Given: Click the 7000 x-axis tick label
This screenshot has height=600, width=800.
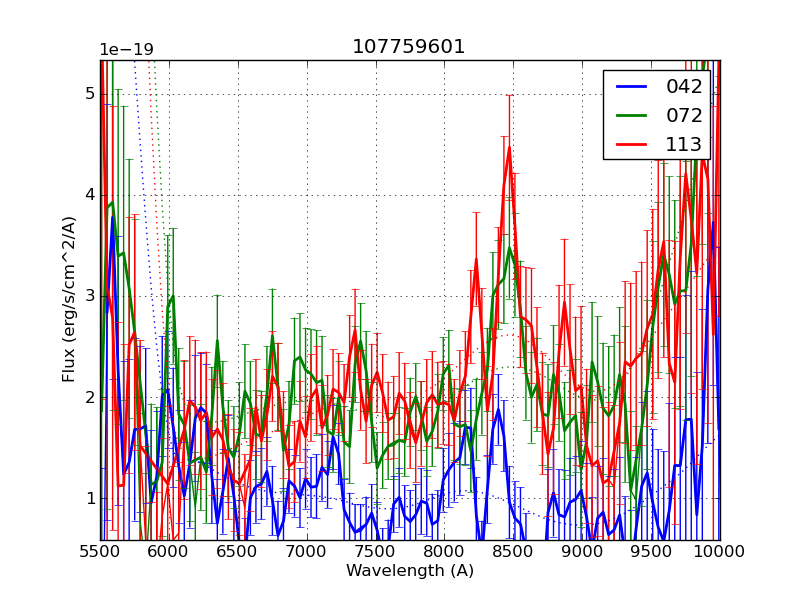Looking at the screenshot, I should click(307, 551).
